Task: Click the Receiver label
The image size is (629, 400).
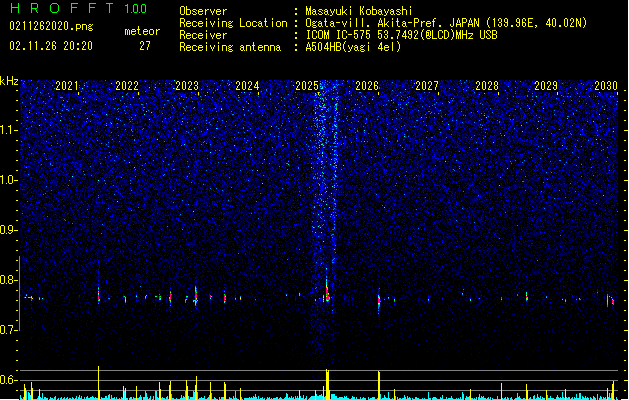Action: pos(203,35)
